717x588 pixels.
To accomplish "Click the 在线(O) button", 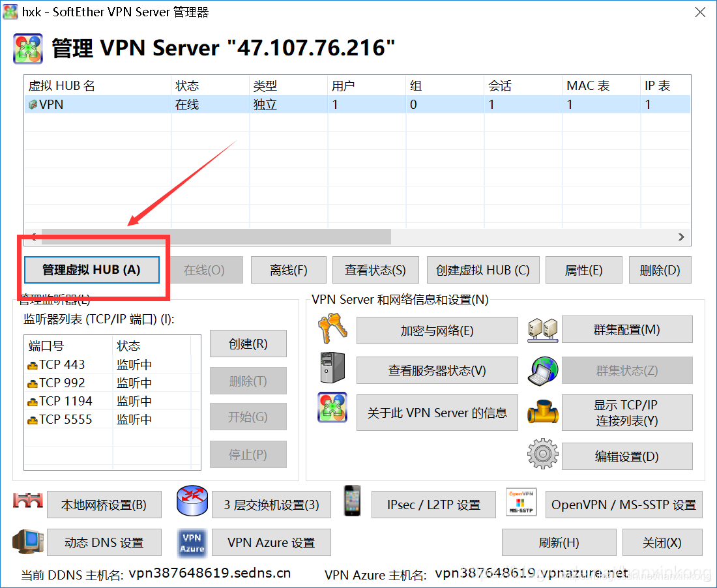I will coord(204,270).
